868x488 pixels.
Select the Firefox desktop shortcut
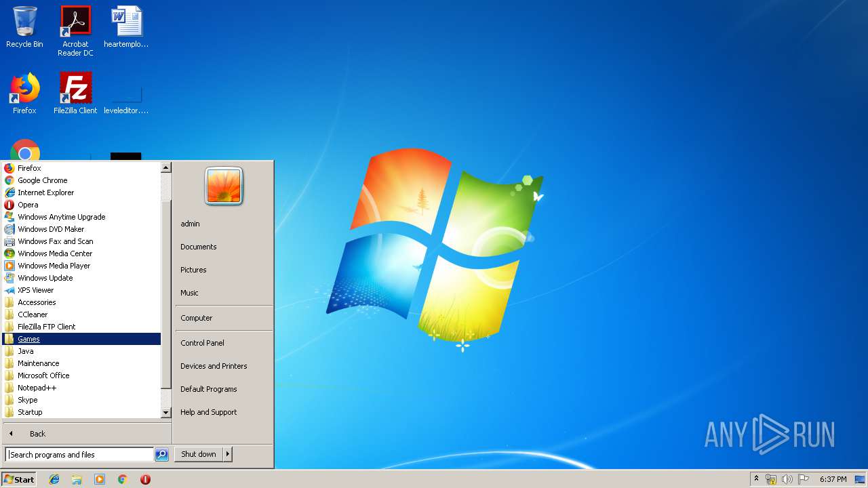(x=24, y=93)
